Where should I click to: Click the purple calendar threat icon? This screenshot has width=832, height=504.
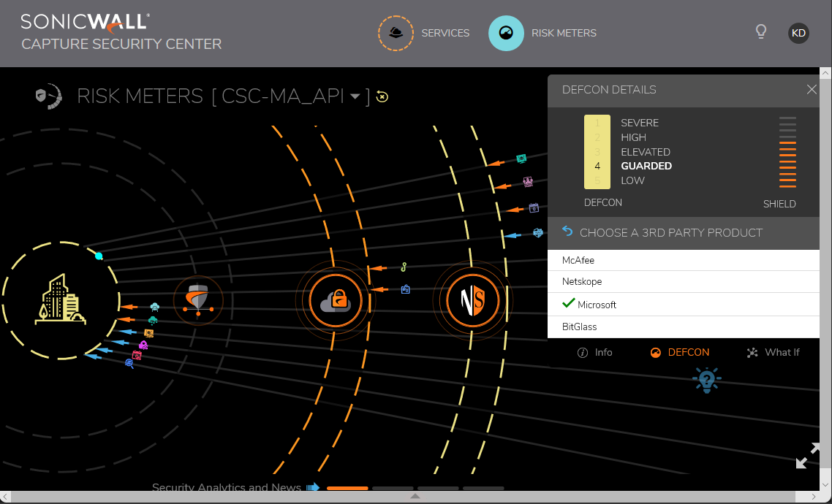[x=534, y=207]
